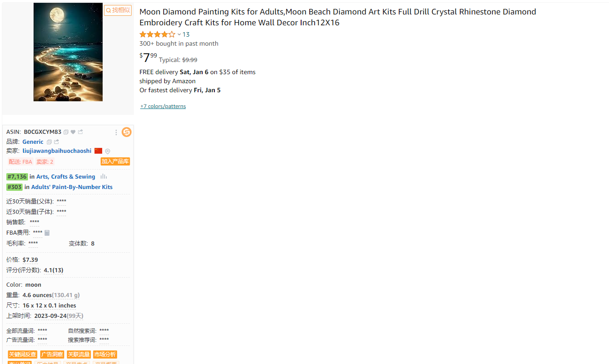Open the three-dot more options menu
Viewport: 609px width, 364px height.
[116, 132]
